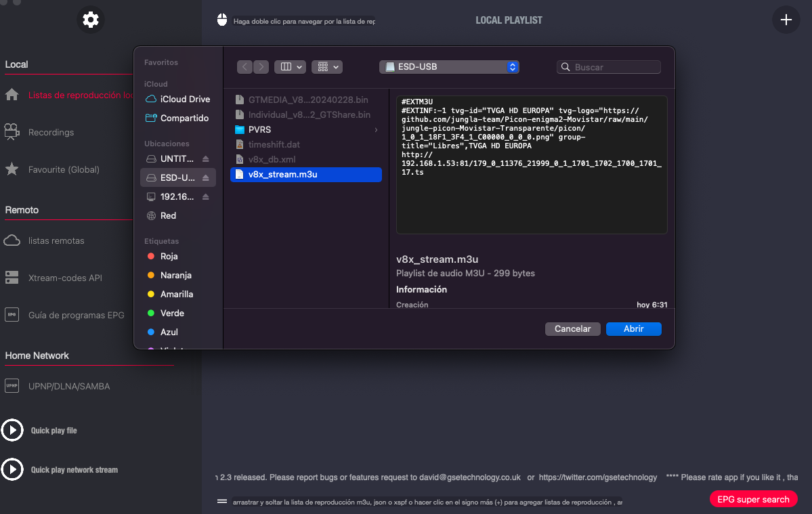Go back with the left chevron button
812x514 pixels.
coord(244,67)
